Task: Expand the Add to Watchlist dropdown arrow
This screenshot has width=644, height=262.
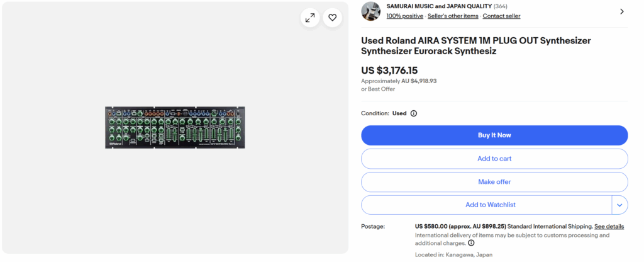Action: 619,205
